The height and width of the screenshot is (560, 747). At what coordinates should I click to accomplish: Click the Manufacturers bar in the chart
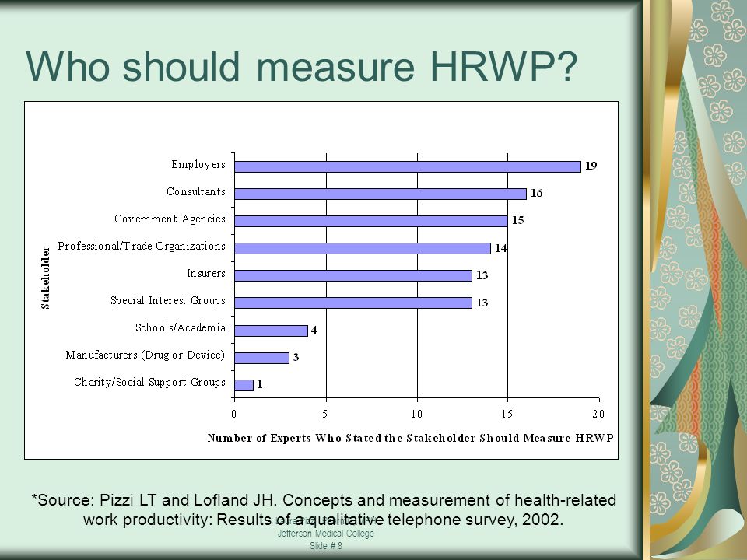point(261,358)
